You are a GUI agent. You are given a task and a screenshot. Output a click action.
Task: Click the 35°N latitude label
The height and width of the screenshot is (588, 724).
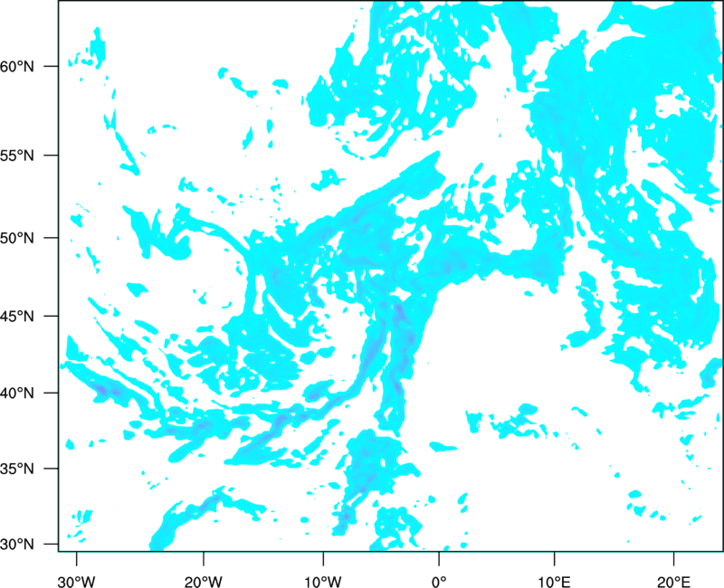pyautogui.click(x=17, y=469)
